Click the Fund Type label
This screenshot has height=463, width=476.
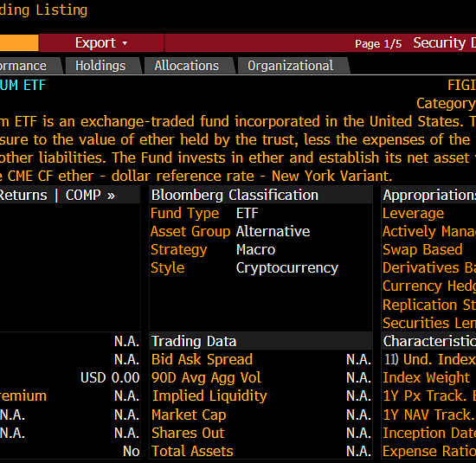(x=185, y=213)
